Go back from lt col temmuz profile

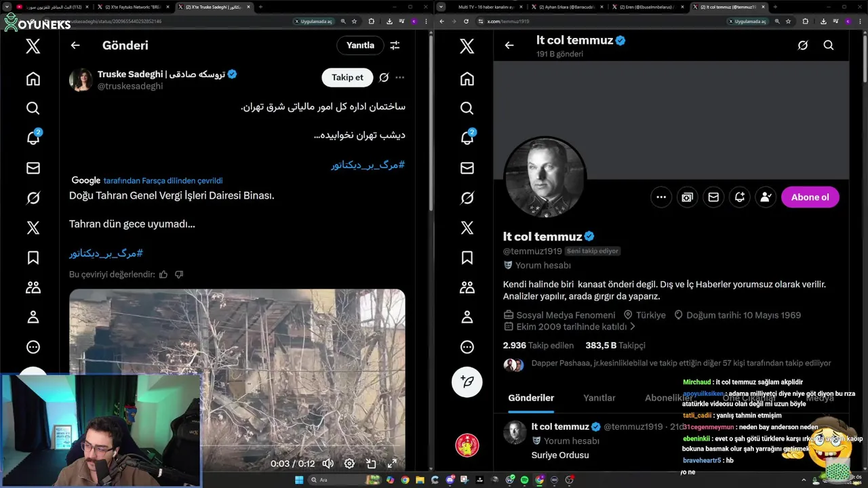[509, 45]
